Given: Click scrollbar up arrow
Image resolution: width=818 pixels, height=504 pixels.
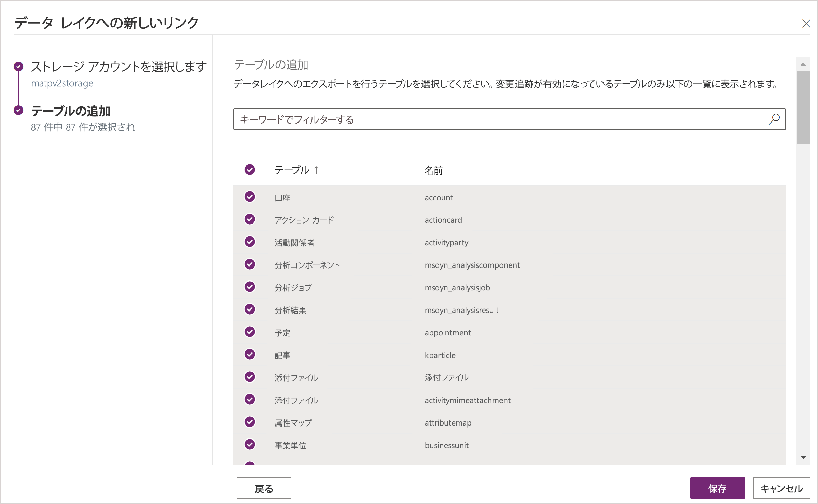Looking at the screenshot, I should point(803,64).
